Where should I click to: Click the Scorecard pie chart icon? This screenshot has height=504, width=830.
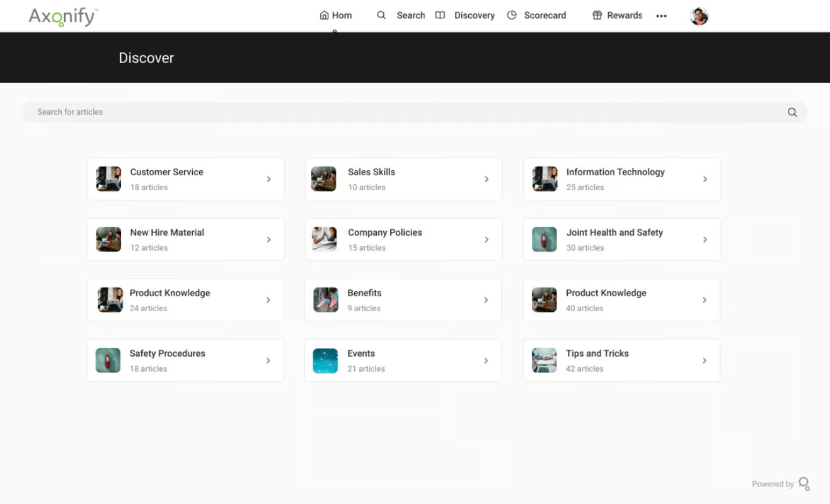pos(512,15)
